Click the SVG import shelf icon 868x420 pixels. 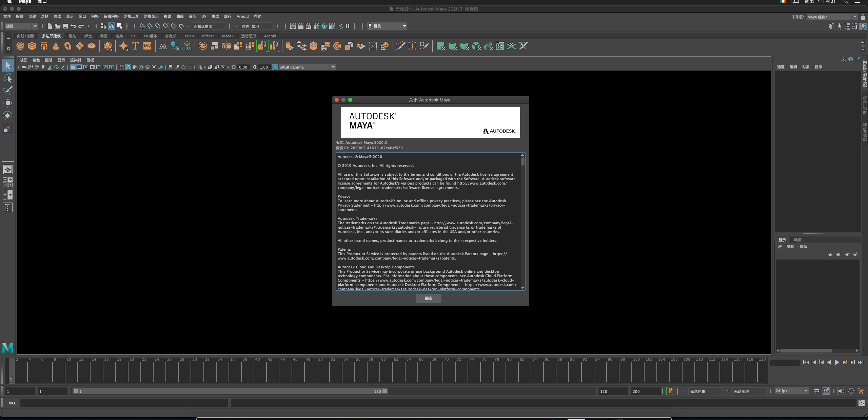click(147, 46)
